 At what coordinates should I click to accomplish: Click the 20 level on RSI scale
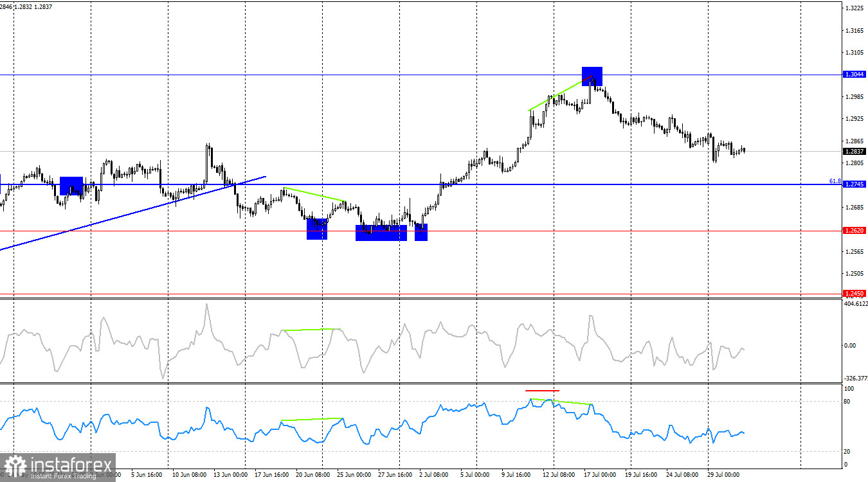click(x=847, y=452)
